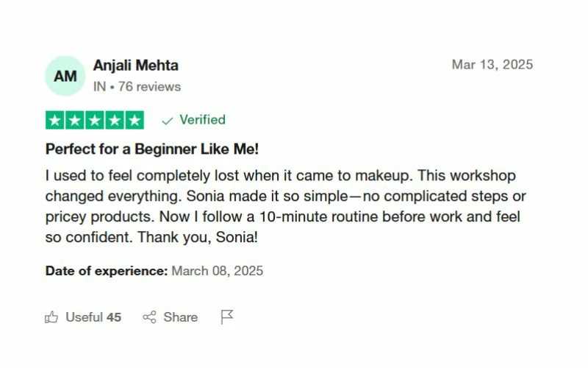Click the "Date of experience" line

pyautogui.click(x=154, y=271)
